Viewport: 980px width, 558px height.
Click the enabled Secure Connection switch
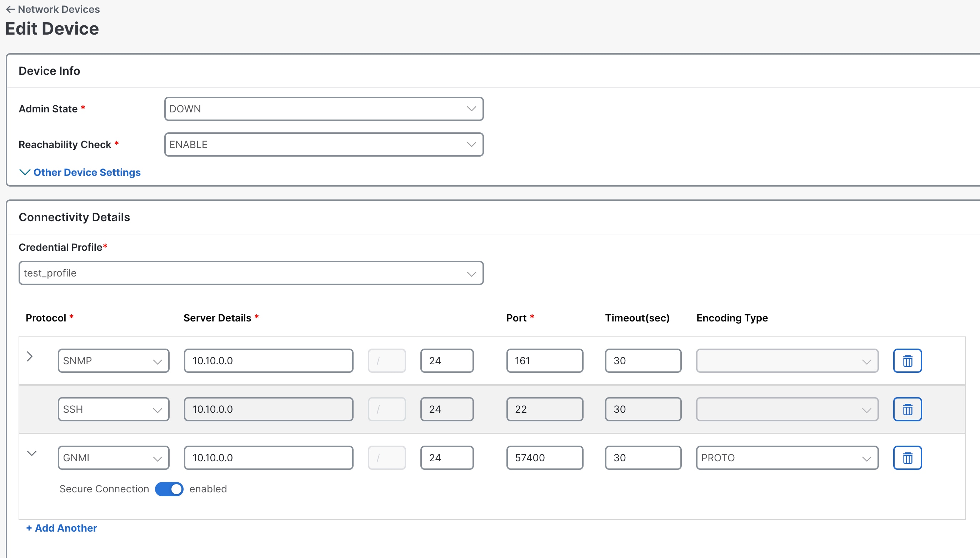pyautogui.click(x=169, y=489)
